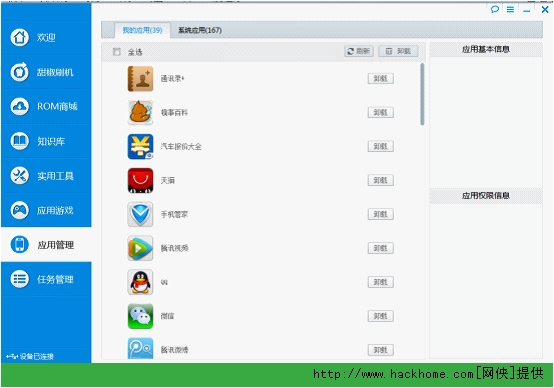Screen dimensions: 554x388
Task: Click the app list vertical scrollbar
Action: tap(422, 94)
